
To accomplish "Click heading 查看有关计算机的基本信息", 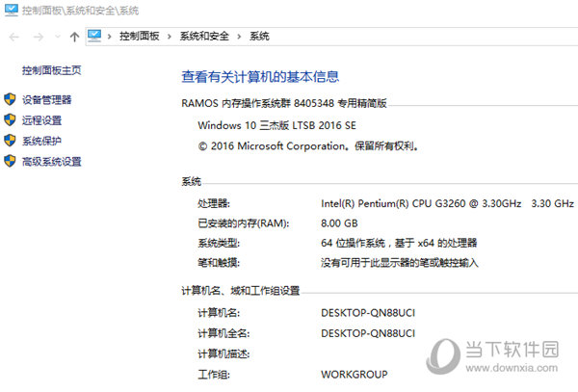I will pos(260,77).
